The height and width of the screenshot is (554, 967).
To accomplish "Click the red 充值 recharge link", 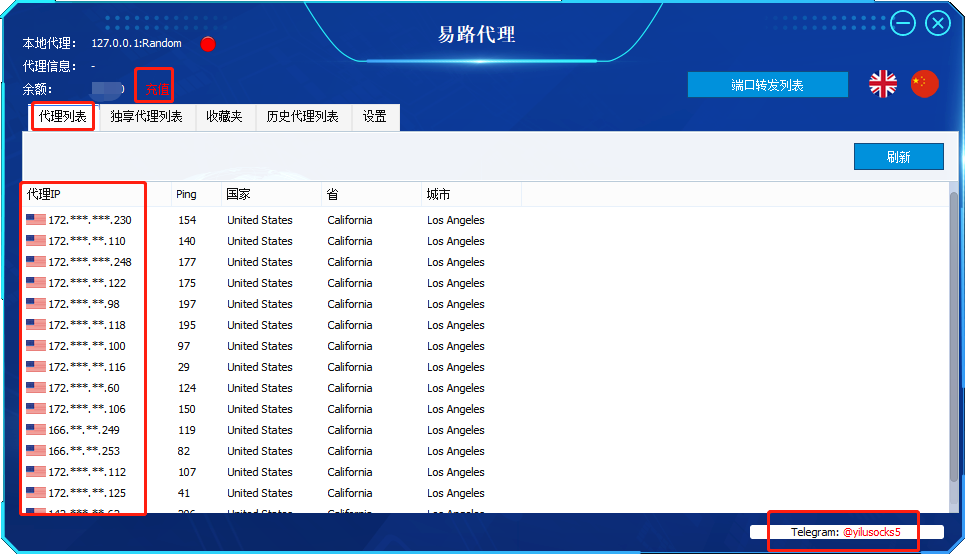I will click(x=156, y=90).
